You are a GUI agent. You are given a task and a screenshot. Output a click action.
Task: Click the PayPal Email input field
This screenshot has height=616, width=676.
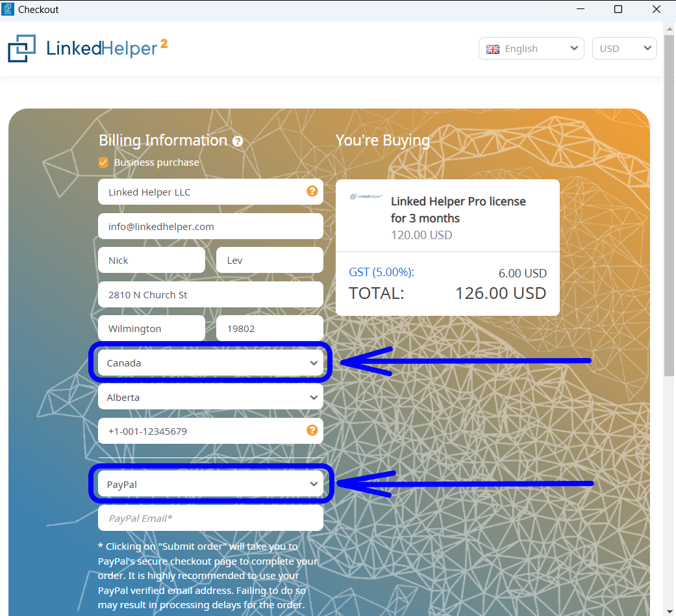[210, 518]
